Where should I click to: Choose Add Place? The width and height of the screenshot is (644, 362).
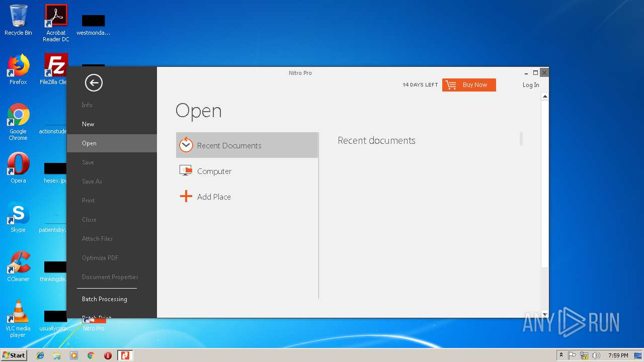coord(247,197)
